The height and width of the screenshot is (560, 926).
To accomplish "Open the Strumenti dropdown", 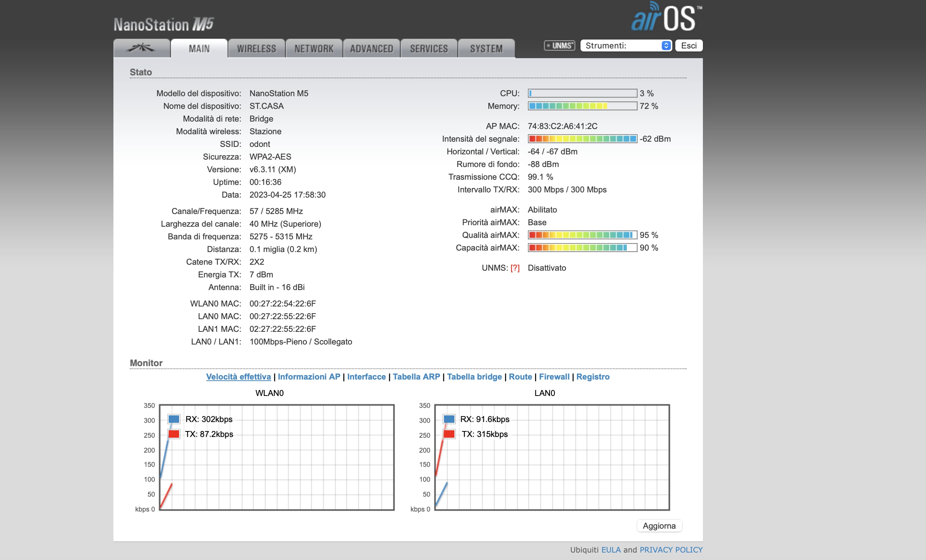I will pyautogui.click(x=626, y=45).
